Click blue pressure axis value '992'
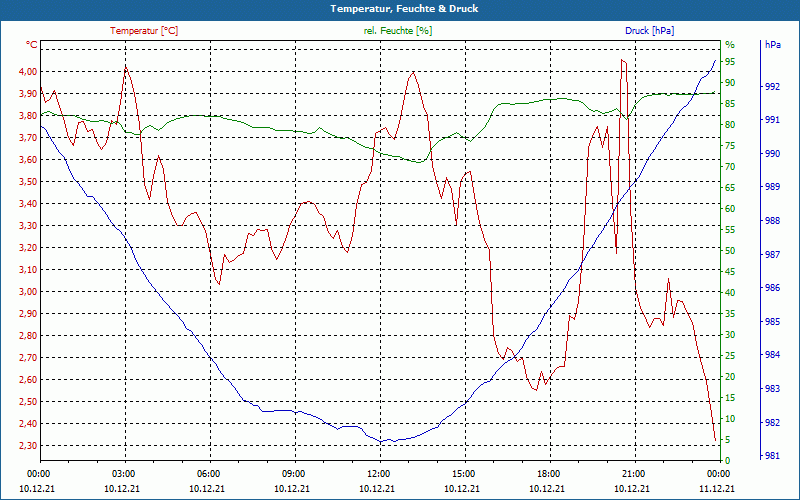 pos(773,87)
